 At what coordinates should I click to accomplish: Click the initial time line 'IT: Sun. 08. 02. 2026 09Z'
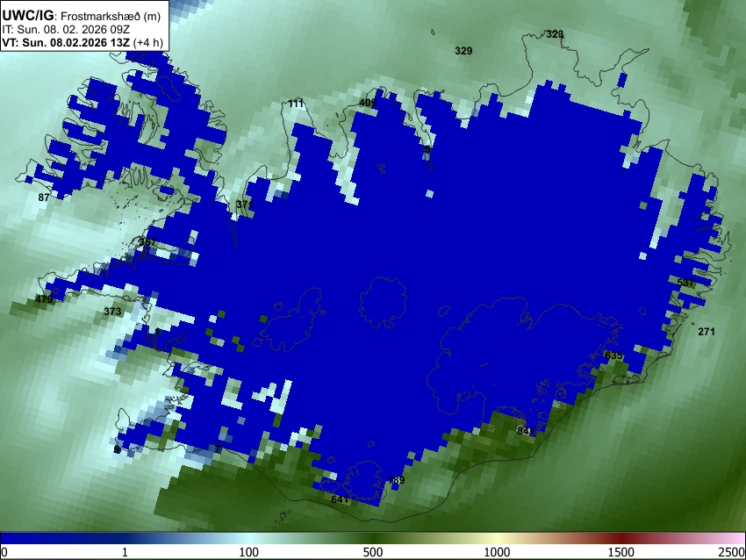pos(66,30)
